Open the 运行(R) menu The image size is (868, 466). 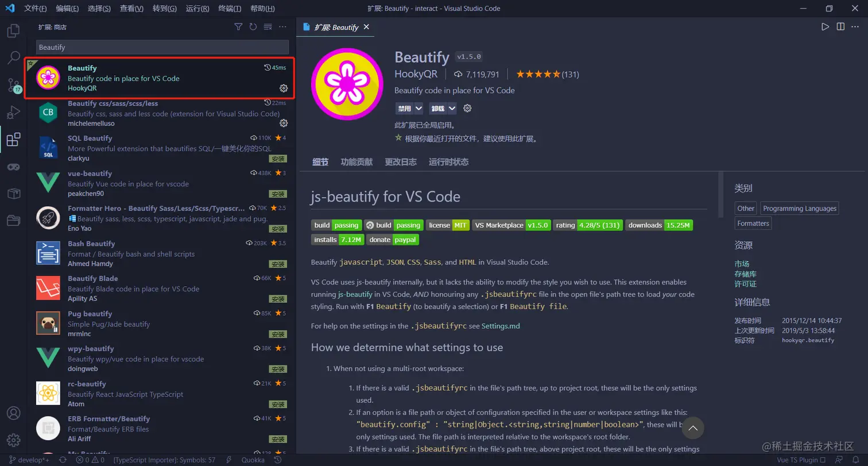197,9
